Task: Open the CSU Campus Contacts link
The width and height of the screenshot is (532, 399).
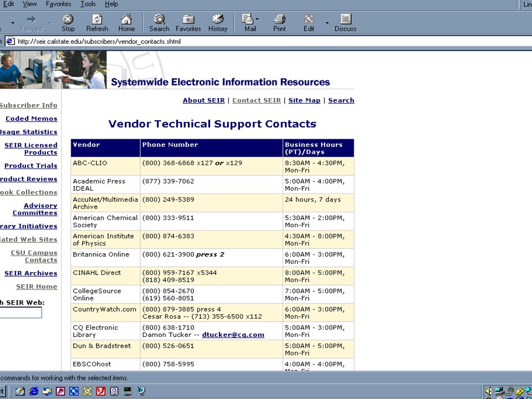Action: pyautogui.click(x=34, y=257)
